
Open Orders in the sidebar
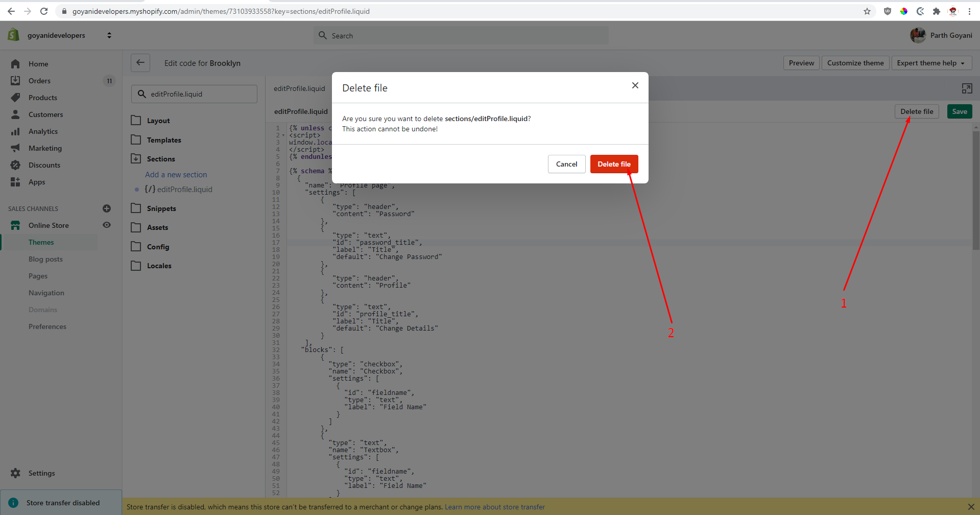click(x=39, y=81)
